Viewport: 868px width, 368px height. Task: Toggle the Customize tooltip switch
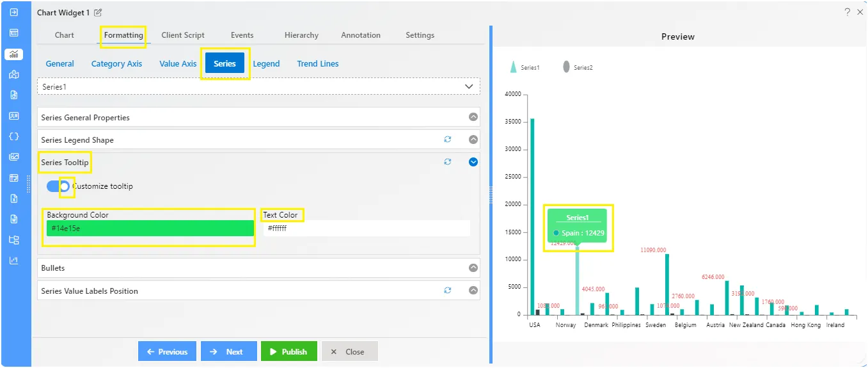(x=58, y=186)
